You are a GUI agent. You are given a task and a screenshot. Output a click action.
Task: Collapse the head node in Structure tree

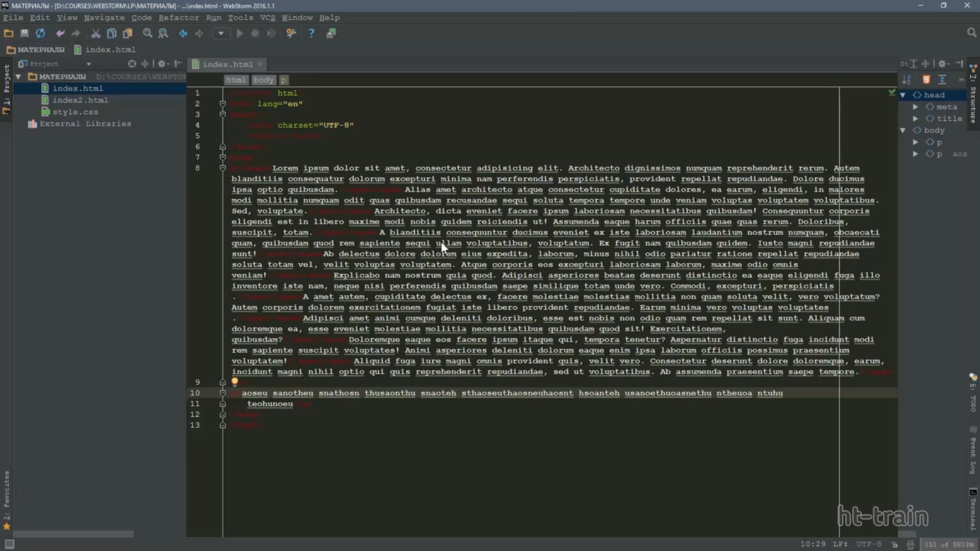click(903, 95)
